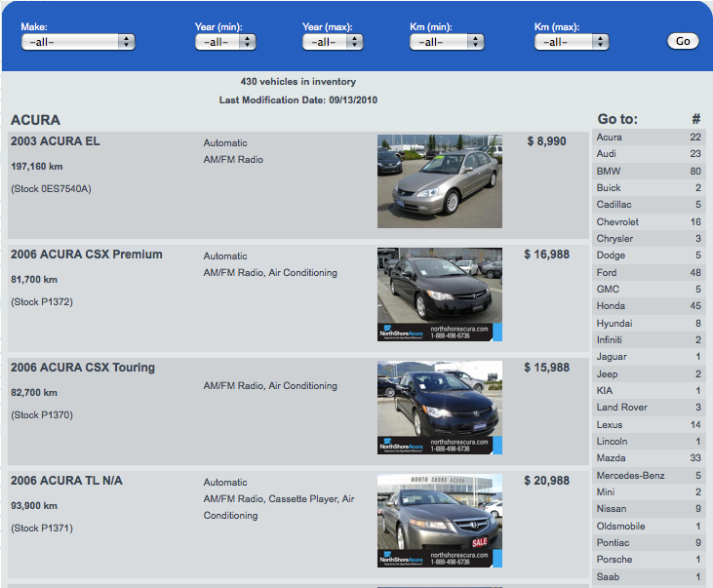This screenshot has height=588, width=713.
Task: Open the 2006 ACURA CSX Touring title
Action: coord(83,368)
